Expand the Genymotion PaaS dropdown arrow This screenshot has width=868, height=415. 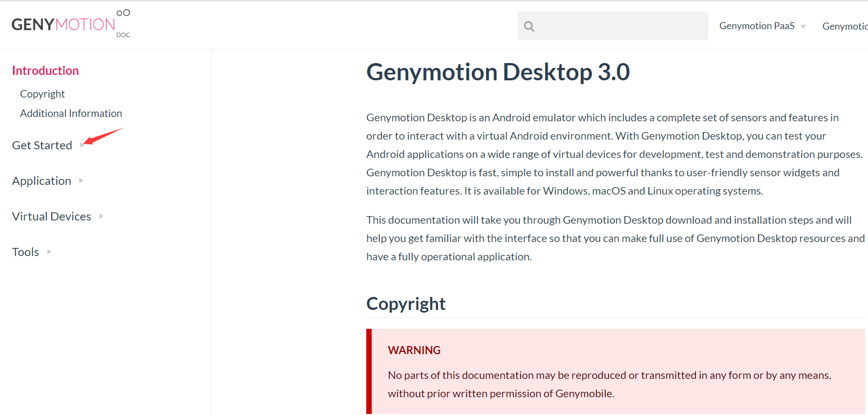pyautogui.click(x=803, y=26)
